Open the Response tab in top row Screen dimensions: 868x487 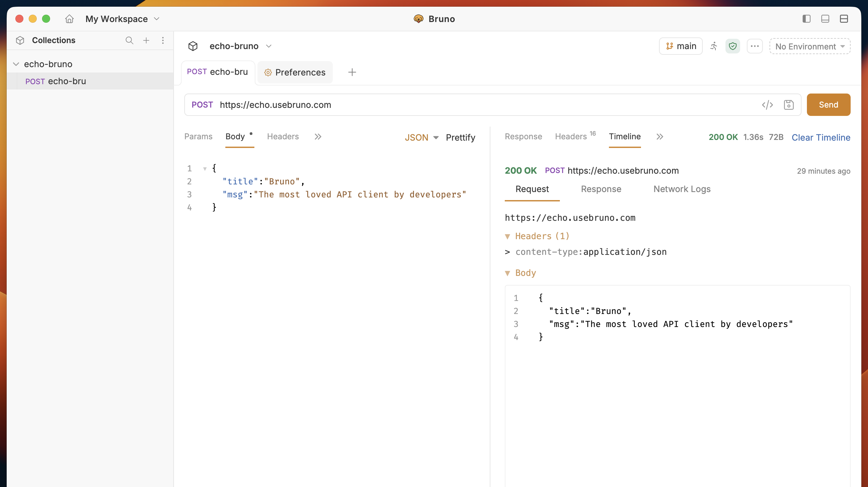click(x=523, y=137)
